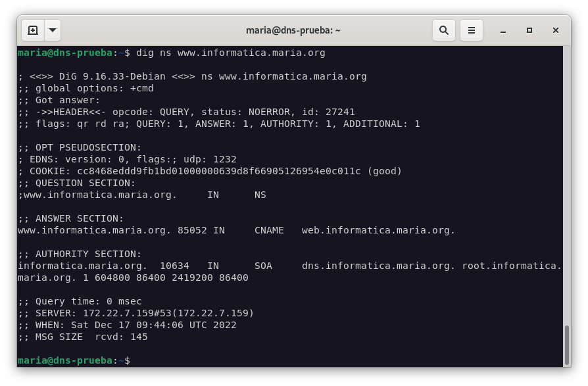
Task: Open the hamburger menu
Action: click(x=472, y=30)
